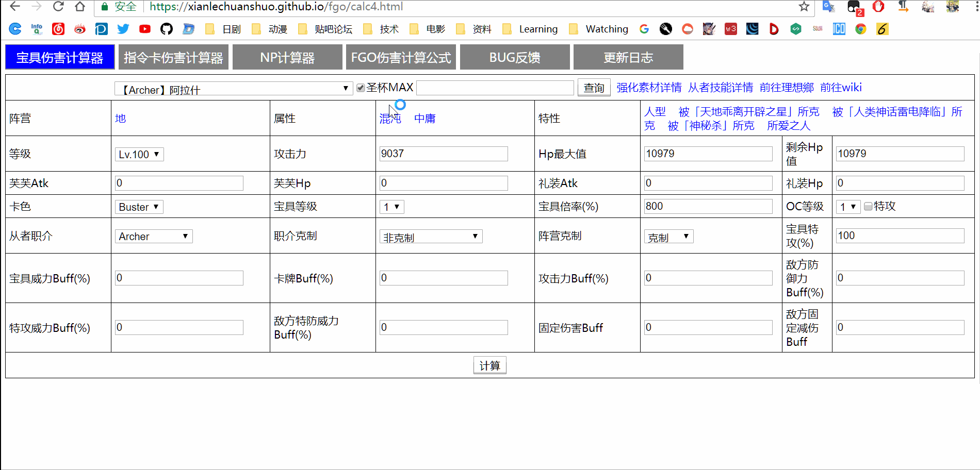
Task: Follow the 前往wiki link
Action: (841, 88)
